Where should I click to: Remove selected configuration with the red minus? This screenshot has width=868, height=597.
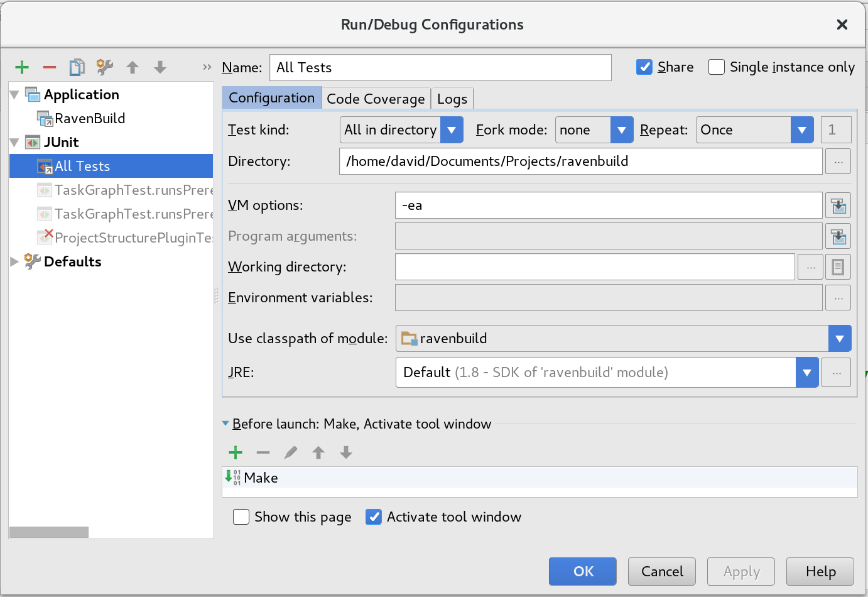[x=50, y=67]
